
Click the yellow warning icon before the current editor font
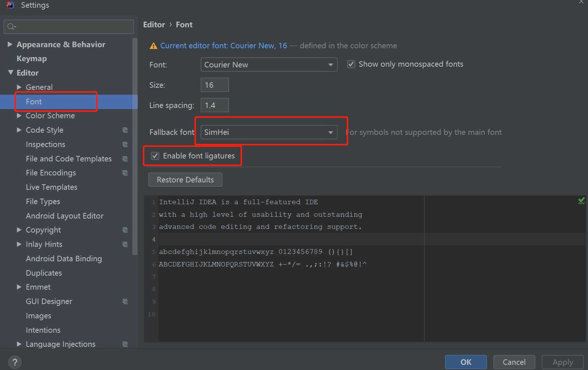[x=153, y=46]
